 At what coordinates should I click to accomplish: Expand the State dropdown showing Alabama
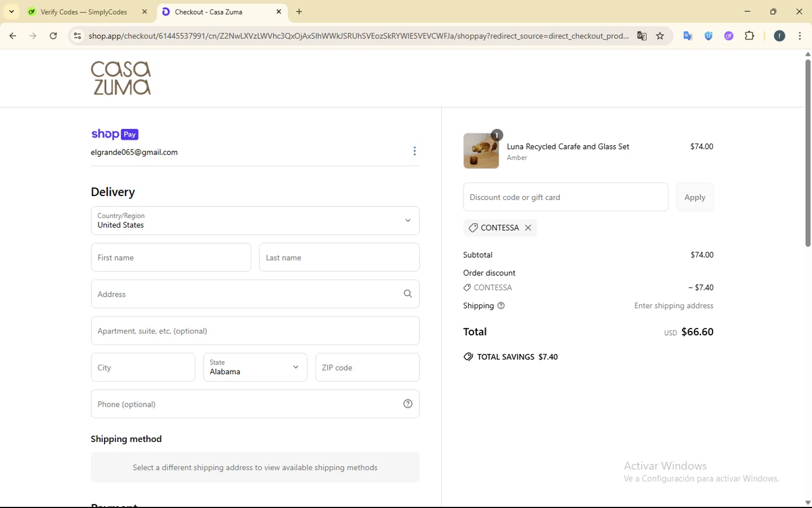[255, 367]
